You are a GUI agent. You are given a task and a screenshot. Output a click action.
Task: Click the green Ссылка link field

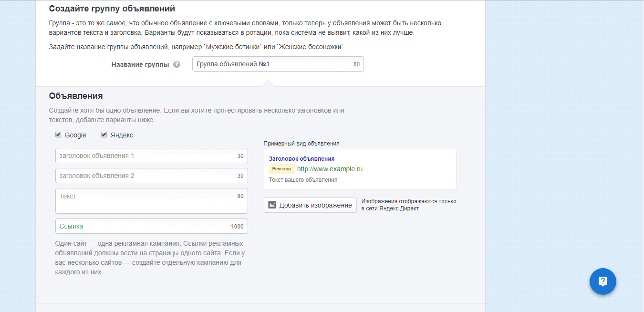point(143,226)
